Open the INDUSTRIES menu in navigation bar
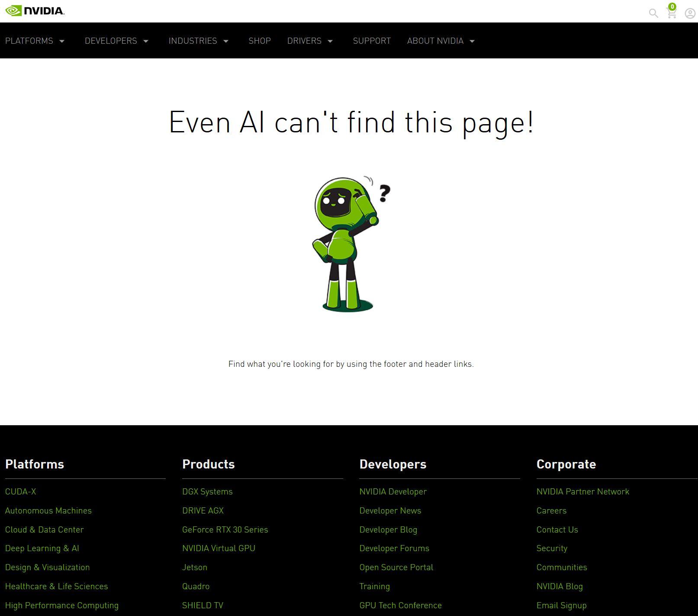The height and width of the screenshot is (616, 698). pyautogui.click(x=193, y=41)
